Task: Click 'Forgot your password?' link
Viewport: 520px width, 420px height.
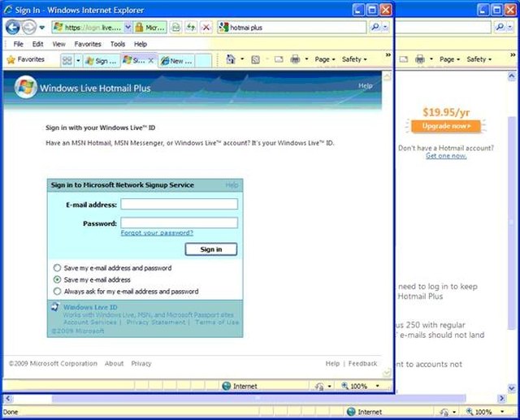Action: [157, 232]
